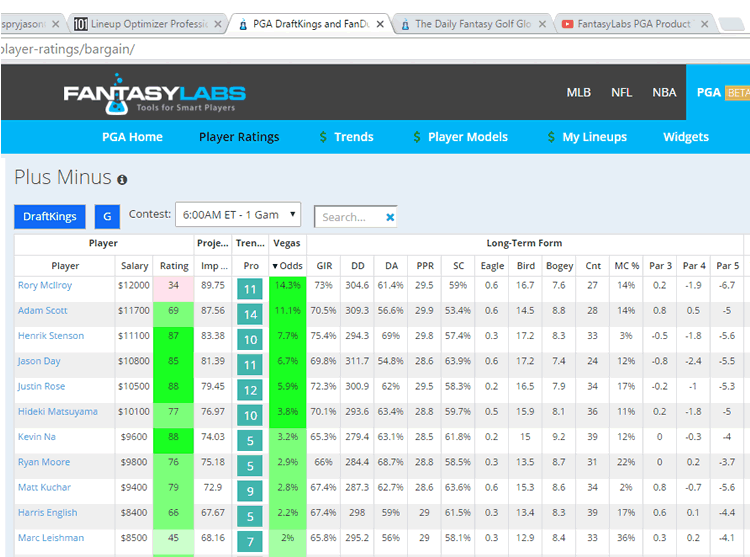Sort by the Player column header
The width and height of the screenshot is (750, 557).
65,266
